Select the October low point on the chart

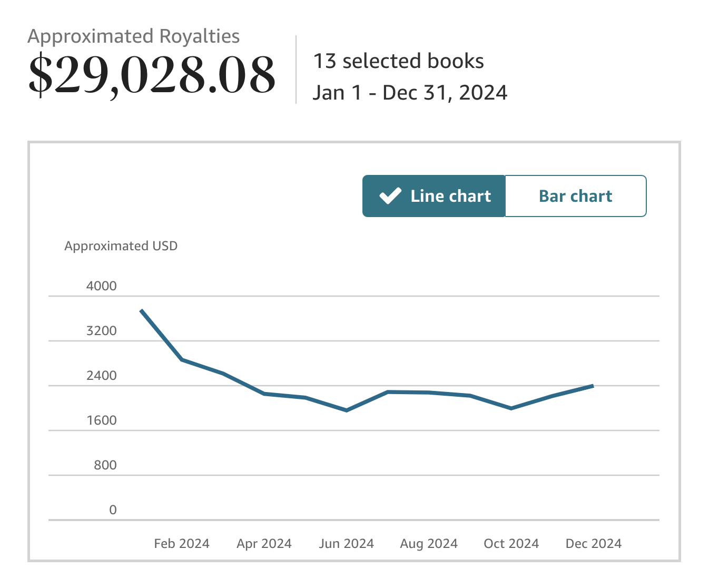(x=511, y=408)
